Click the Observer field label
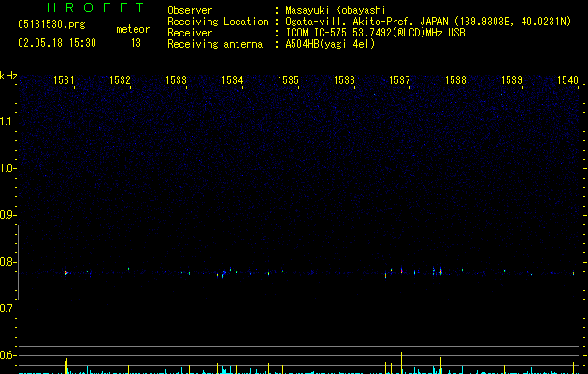588x374 pixels. 190,10
